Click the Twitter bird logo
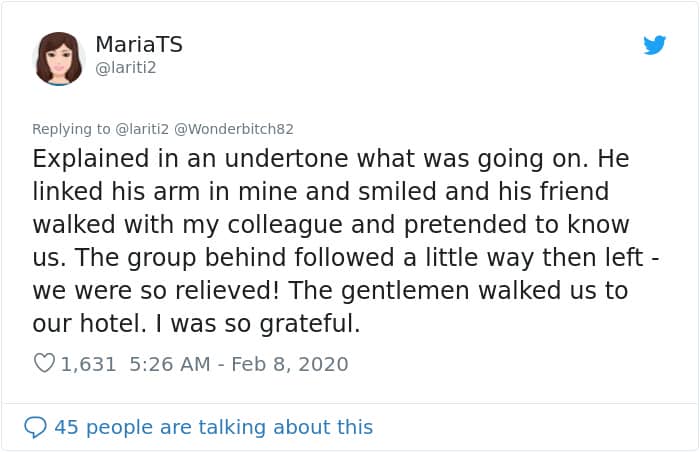700x452 pixels. click(x=655, y=45)
